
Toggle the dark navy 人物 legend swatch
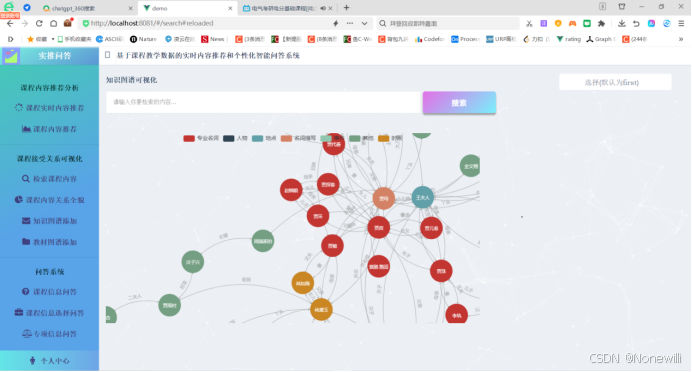coord(229,138)
